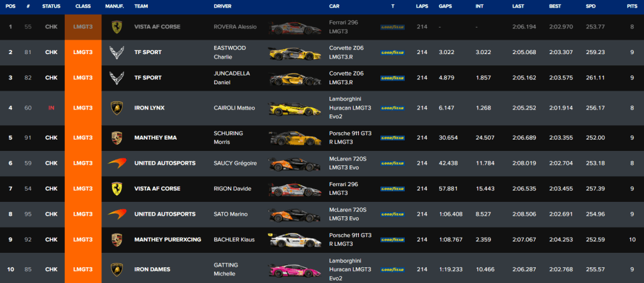Click Goodyear tyre logo in Rovera row
Image resolution: width=644 pixels, height=283 pixels.
coord(392,27)
